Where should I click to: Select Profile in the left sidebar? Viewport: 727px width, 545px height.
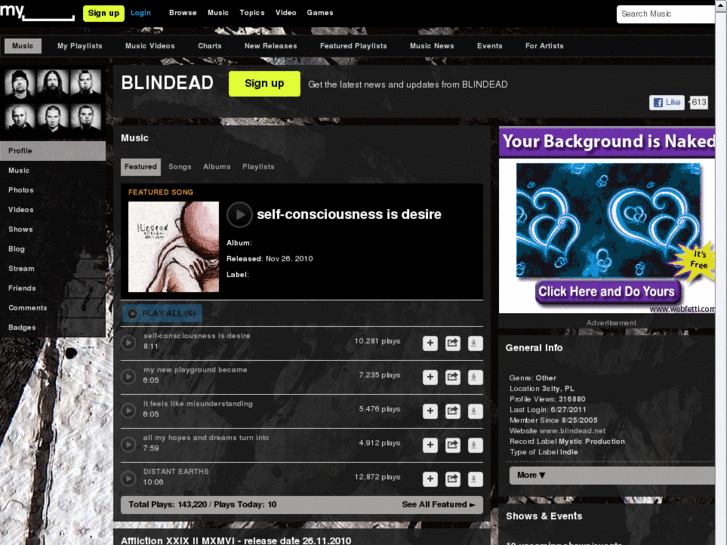(53, 151)
